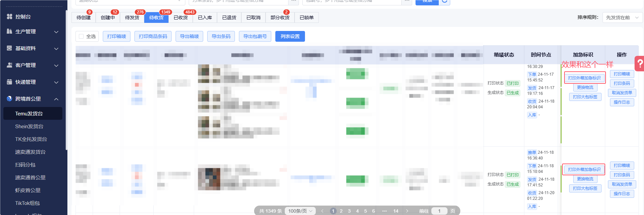Expand the 基础资料 menu chevron
This screenshot has width=644, height=215.
[x=56, y=49]
